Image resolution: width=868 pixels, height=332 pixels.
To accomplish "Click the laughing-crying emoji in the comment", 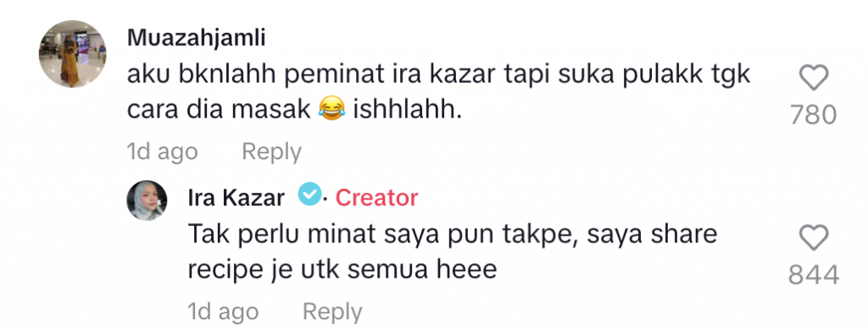I will click(x=332, y=109).
